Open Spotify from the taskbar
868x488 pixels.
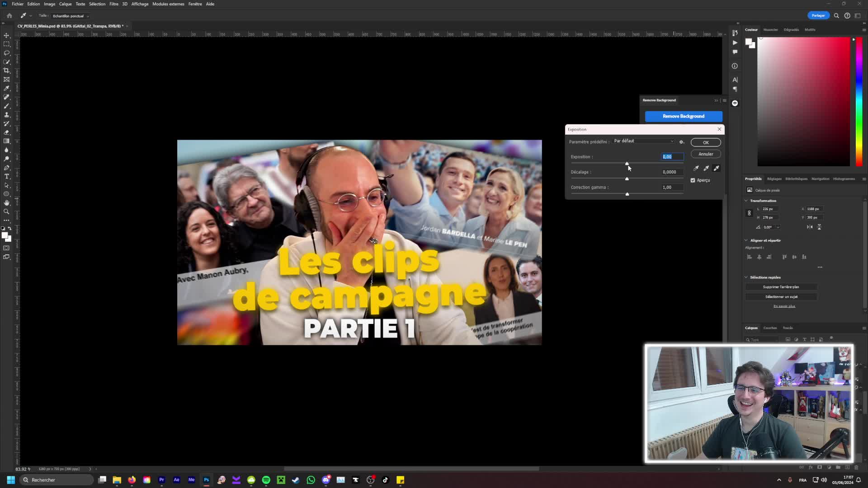(266, 480)
